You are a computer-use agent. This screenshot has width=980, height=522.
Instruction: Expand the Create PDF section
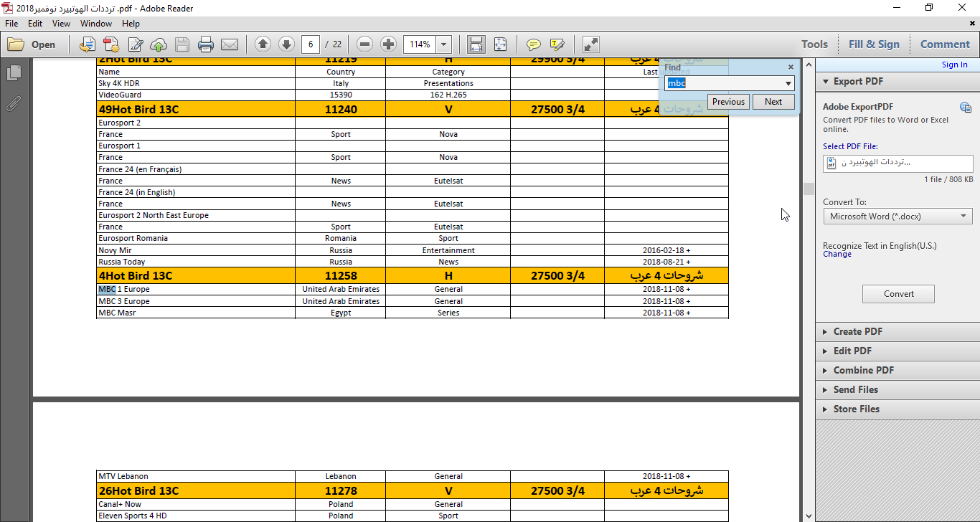(x=897, y=331)
